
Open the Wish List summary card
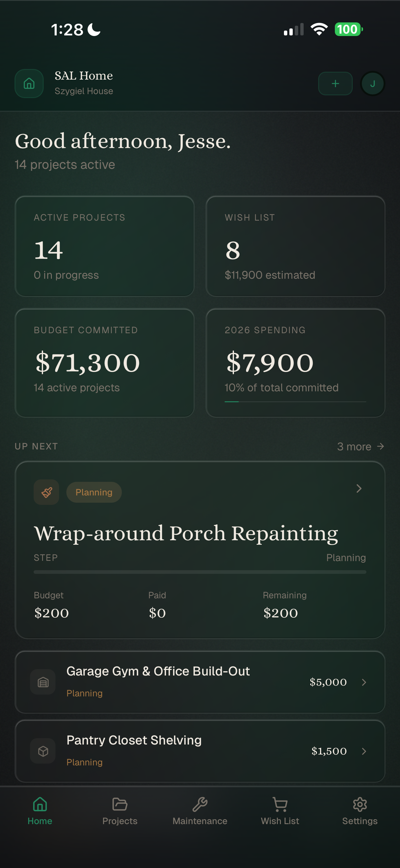click(295, 246)
